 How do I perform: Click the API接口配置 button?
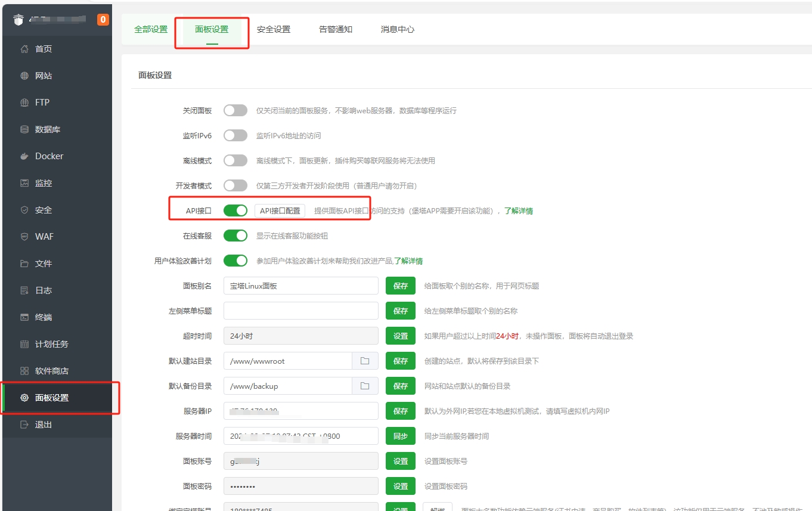(x=280, y=210)
